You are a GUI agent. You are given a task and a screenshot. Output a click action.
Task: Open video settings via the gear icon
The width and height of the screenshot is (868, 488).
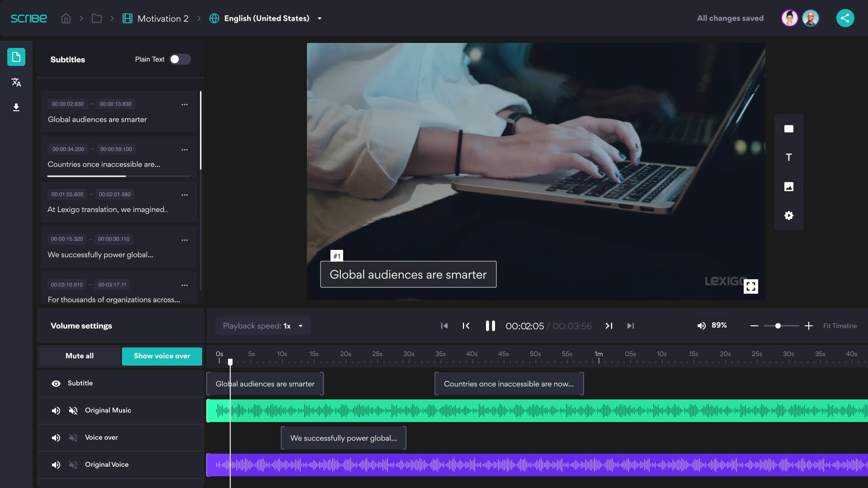[788, 216]
